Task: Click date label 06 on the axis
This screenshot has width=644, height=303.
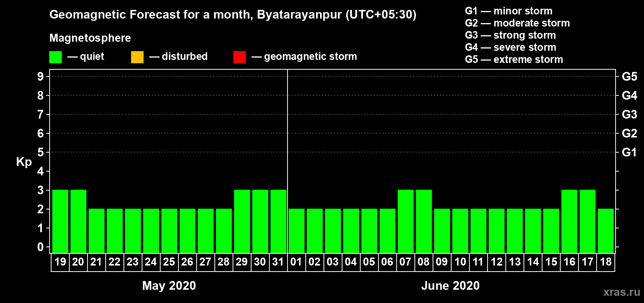Action: tap(387, 262)
